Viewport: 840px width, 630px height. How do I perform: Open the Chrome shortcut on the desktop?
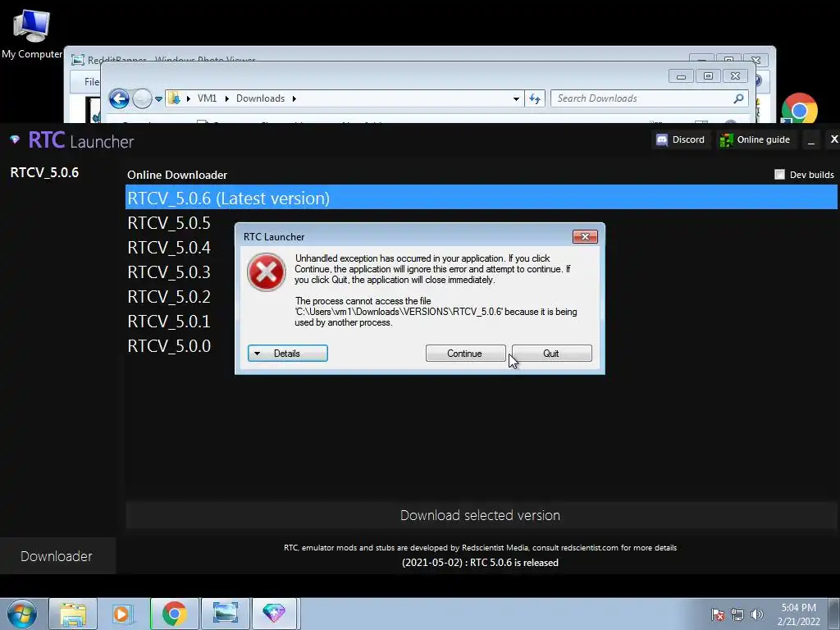[x=799, y=109]
